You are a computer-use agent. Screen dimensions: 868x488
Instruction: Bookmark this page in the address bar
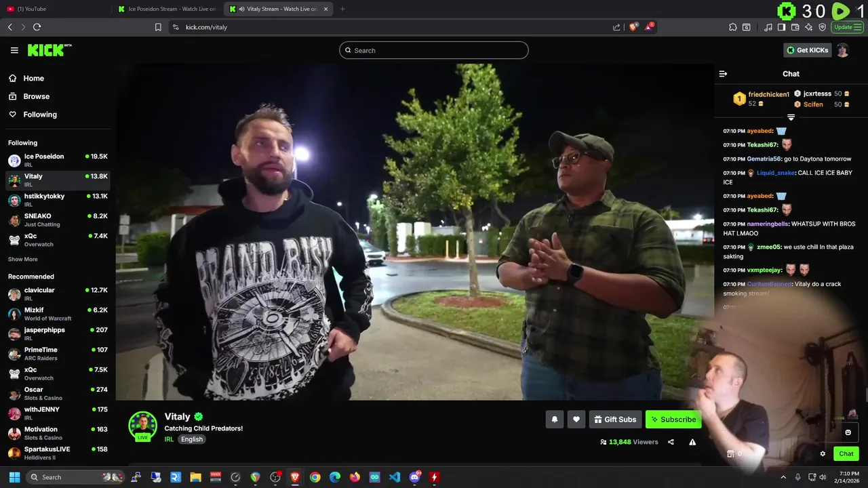158,27
